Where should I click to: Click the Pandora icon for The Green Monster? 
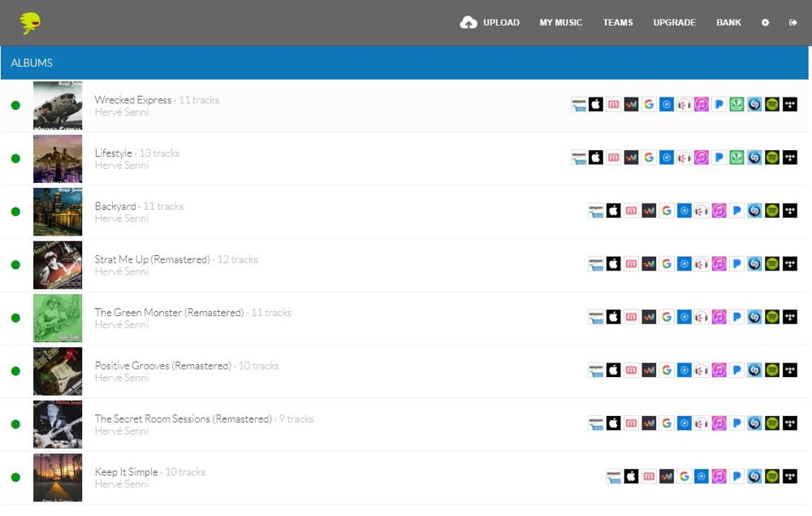coord(736,317)
